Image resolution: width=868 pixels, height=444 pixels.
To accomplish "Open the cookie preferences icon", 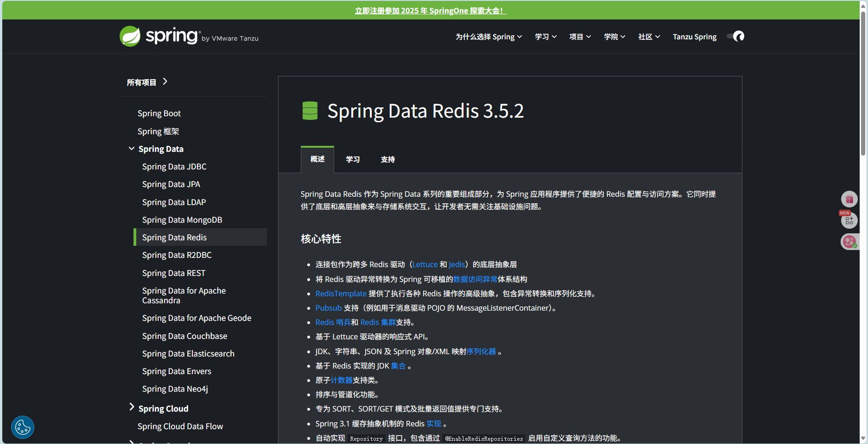I will 23,427.
